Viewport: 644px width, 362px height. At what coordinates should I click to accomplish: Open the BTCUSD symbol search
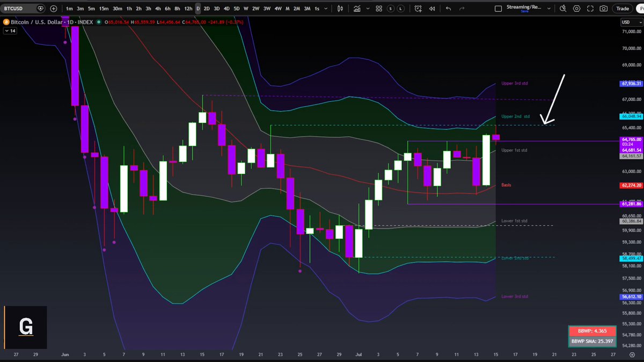tap(24, 9)
